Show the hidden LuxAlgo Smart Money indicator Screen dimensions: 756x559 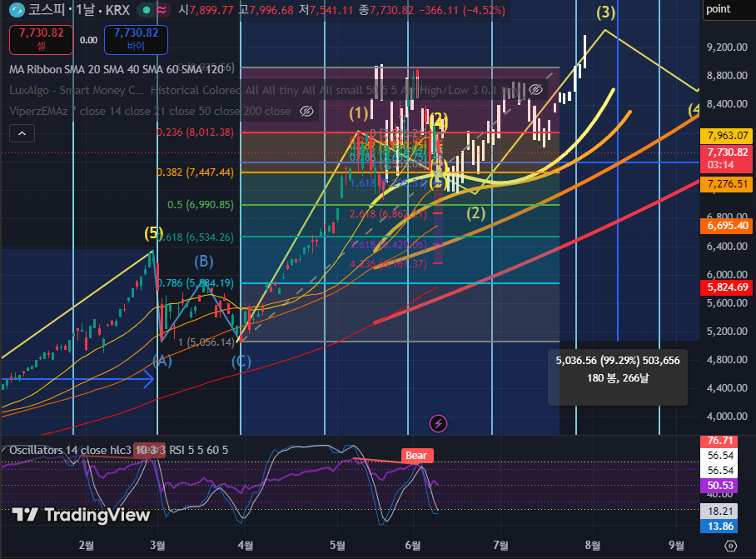(x=535, y=90)
